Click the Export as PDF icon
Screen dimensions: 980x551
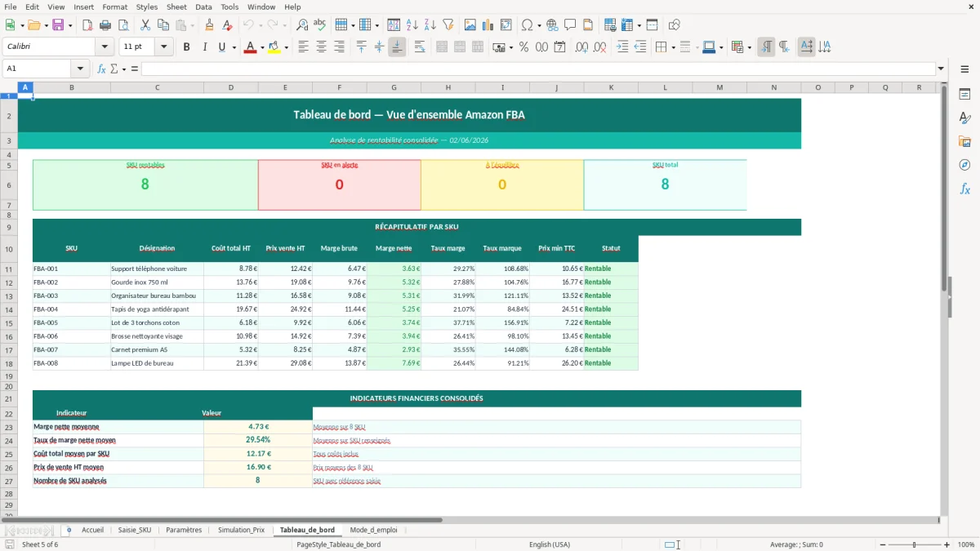point(87,25)
